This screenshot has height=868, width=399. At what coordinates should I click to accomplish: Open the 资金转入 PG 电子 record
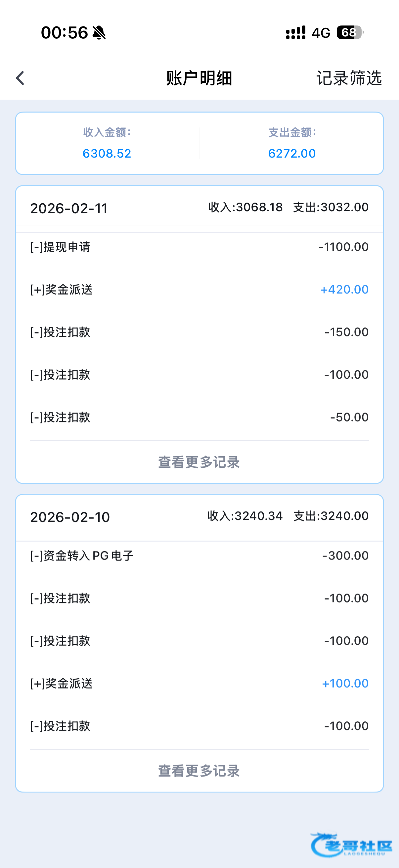coord(199,555)
